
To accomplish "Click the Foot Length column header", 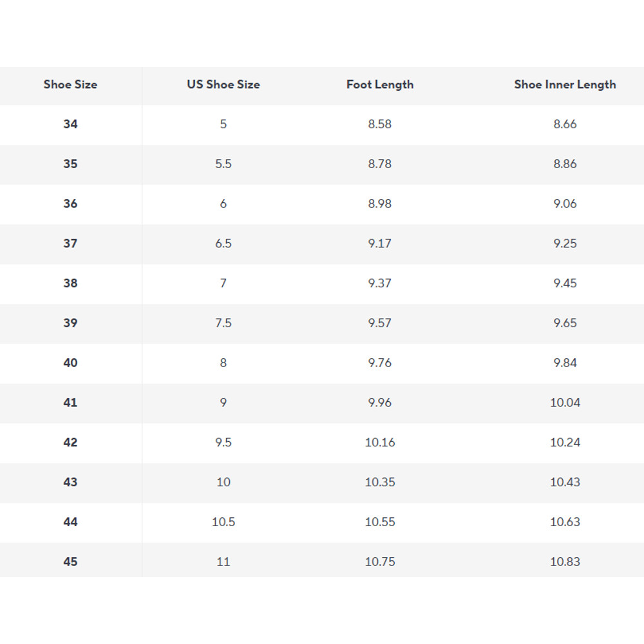I will click(x=380, y=84).
